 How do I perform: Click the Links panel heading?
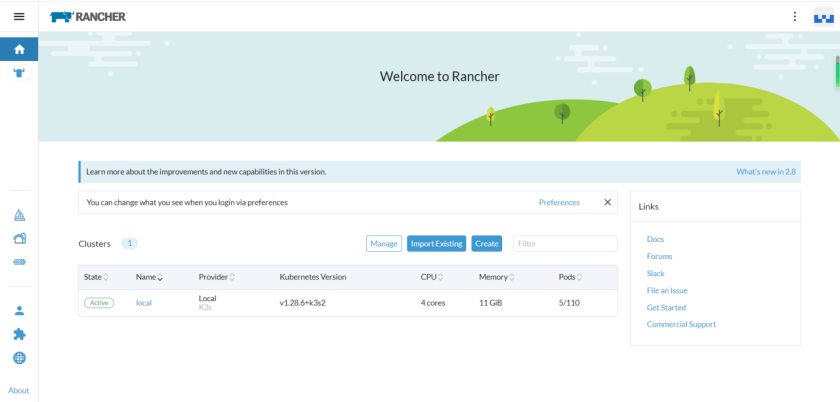[x=649, y=206]
